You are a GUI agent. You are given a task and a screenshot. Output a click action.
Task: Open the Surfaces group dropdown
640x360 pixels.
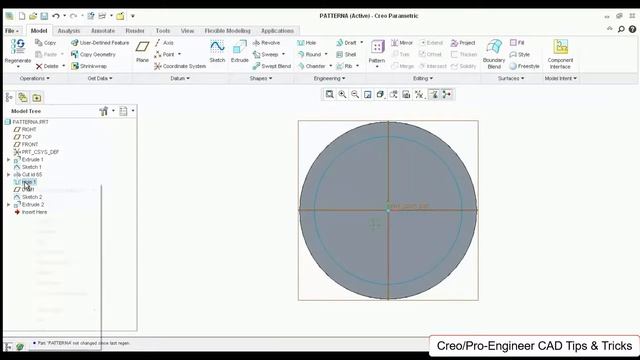(511, 78)
